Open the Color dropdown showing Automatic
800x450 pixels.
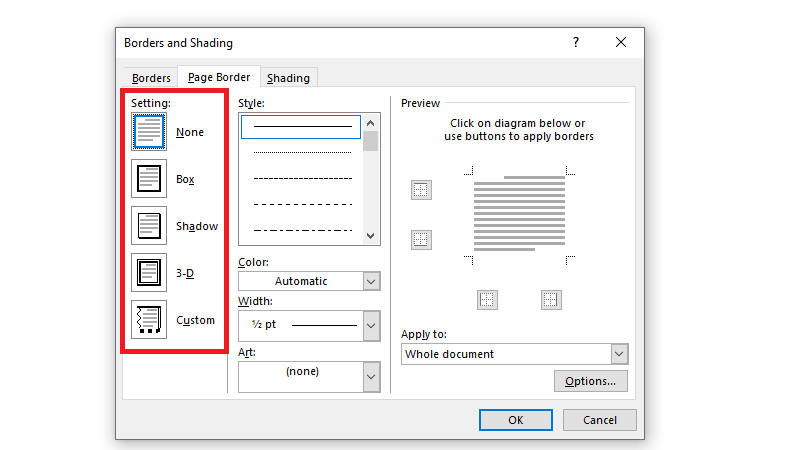[x=371, y=281]
